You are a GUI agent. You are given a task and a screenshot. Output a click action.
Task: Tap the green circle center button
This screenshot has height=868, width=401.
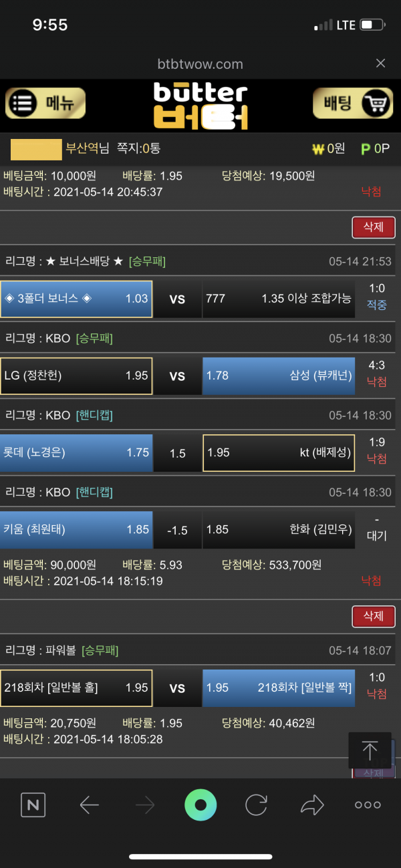tap(200, 805)
